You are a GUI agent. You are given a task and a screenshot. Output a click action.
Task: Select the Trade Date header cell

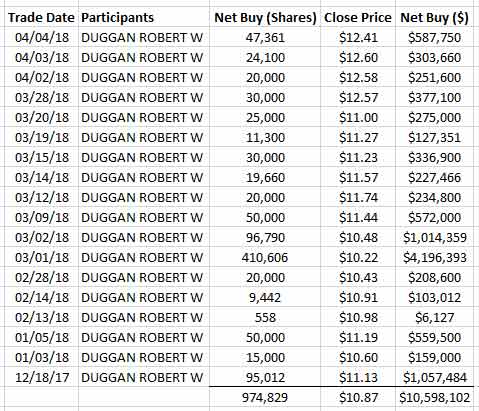pos(41,17)
